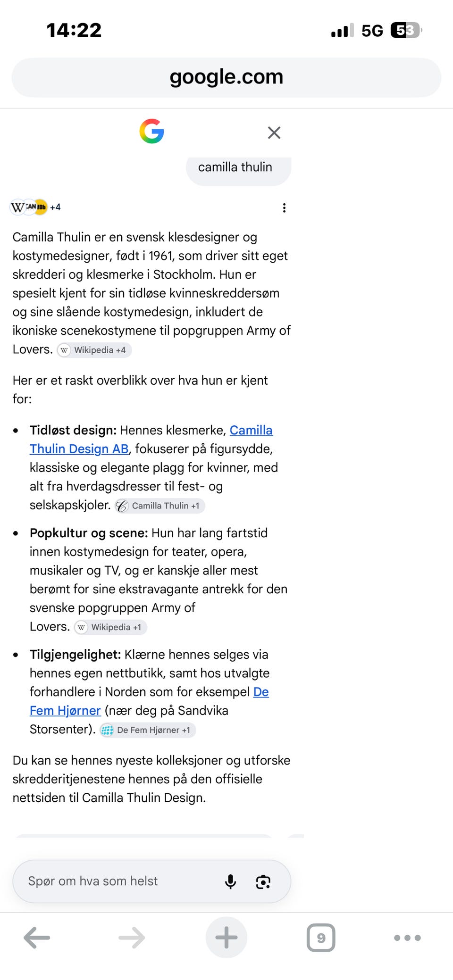The height and width of the screenshot is (980, 453).
Task: Expand the source icons +4 cluster
Action: click(x=35, y=207)
